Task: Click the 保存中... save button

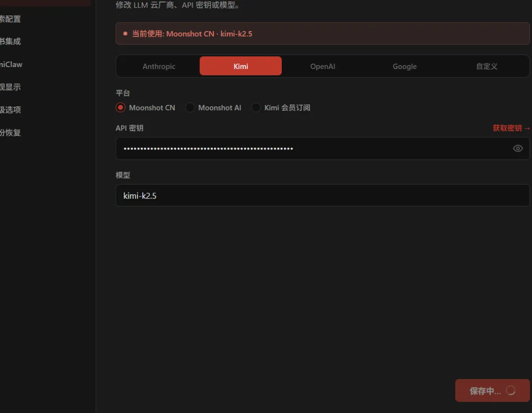Action: (x=492, y=391)
